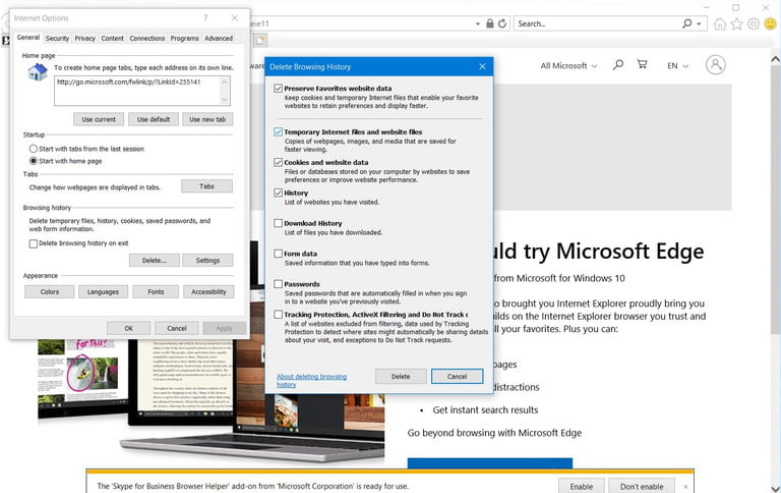Switch to the Programs tab
Viewport: 781px width, 493px height.
(184, 38)
